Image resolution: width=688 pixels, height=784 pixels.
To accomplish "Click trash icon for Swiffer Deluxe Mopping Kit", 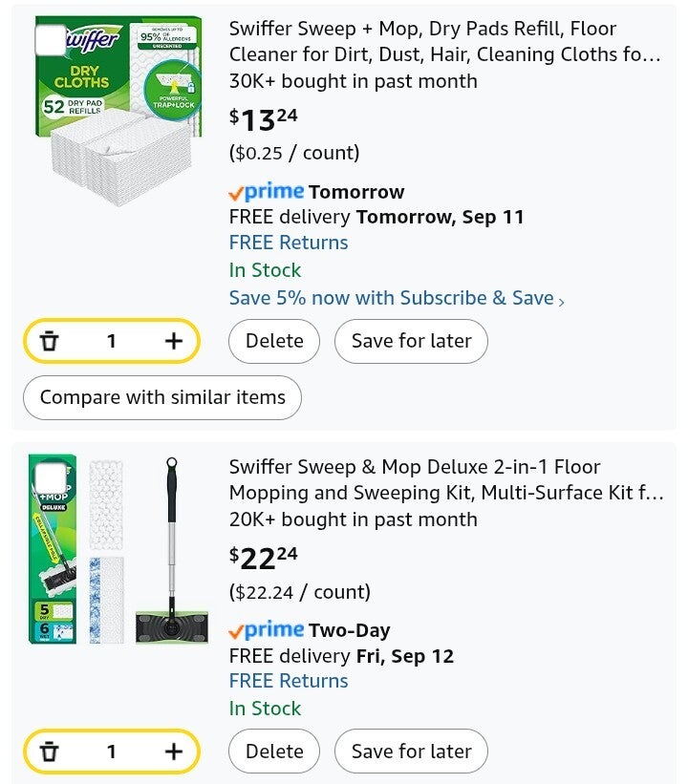I will point(50,752).
